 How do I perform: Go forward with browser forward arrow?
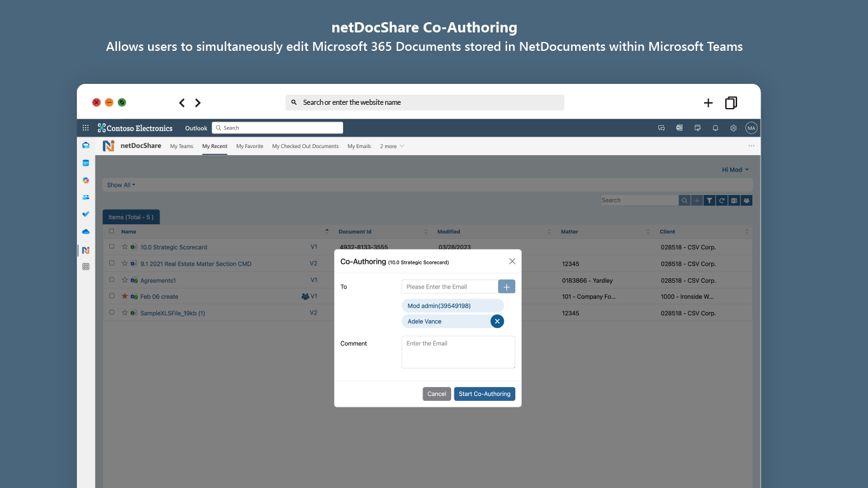pos(198,103)
